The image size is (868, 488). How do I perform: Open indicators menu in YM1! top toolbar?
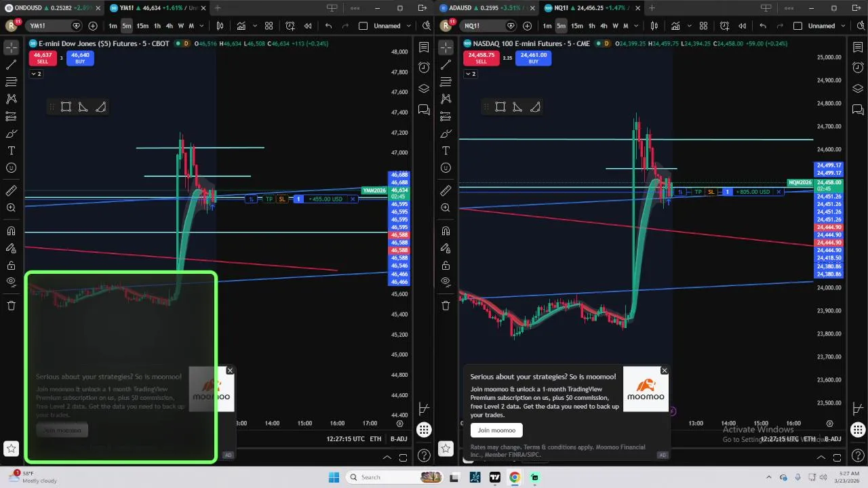tap(241, 26)
